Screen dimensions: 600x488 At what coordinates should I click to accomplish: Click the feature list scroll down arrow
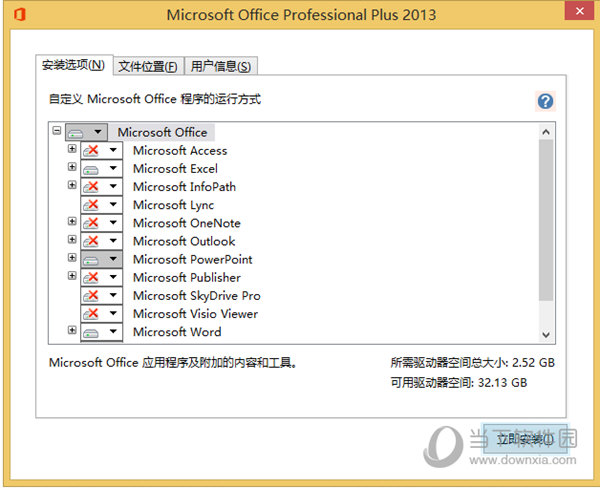pyautogui.click(x=546, y=335)
